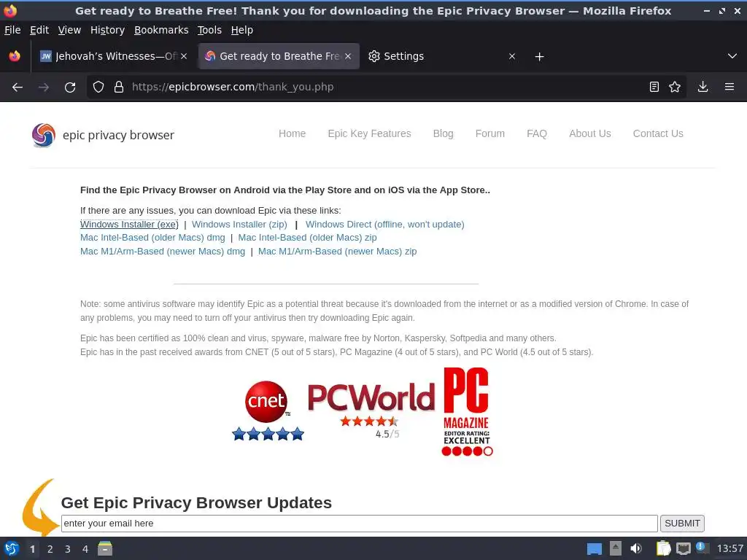This screenshot has height=560, width=747.
Task: Switch to workspace 4 in taskbar
Action: 85,549
